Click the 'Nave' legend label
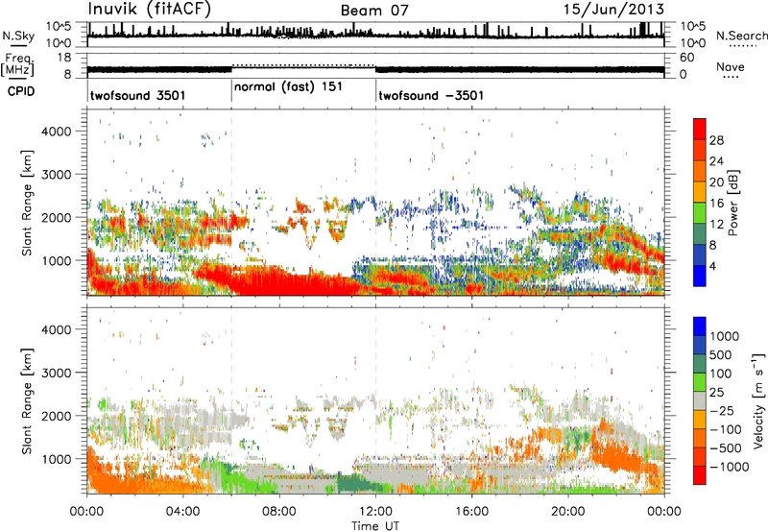 coord(731,67)
